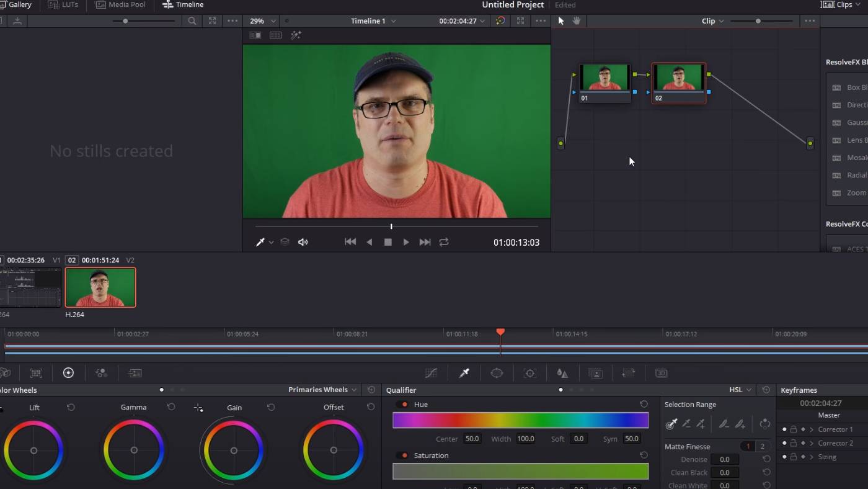Select the hand pan tool in node editor
The image size is (868, 489).
tap(577, 21)
